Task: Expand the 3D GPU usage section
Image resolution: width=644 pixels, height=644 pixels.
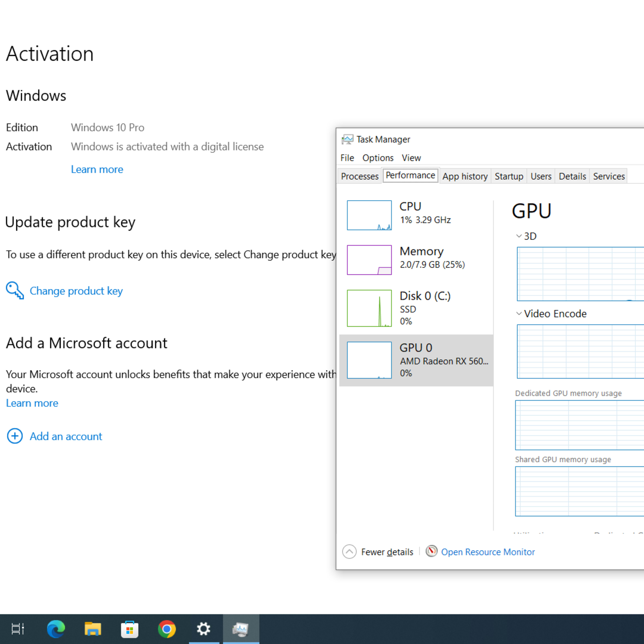Action: pos(517,236)
